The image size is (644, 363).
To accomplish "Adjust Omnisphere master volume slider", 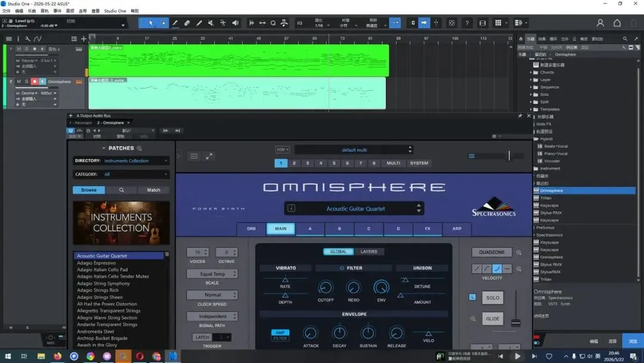I will tap(509, 156).
